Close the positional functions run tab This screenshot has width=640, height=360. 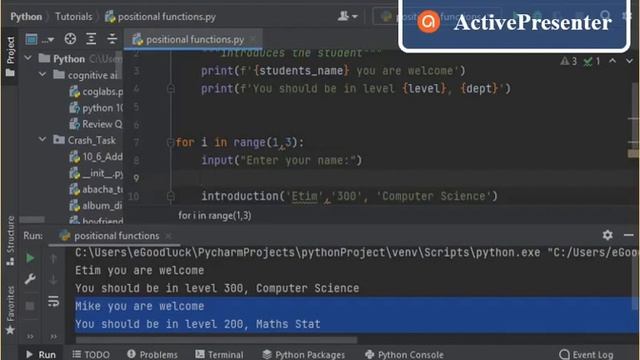tap(168, 236)
